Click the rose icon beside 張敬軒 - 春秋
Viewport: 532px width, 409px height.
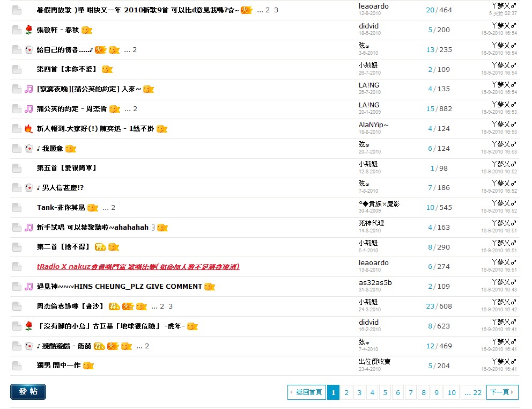[x=29, y=30]
